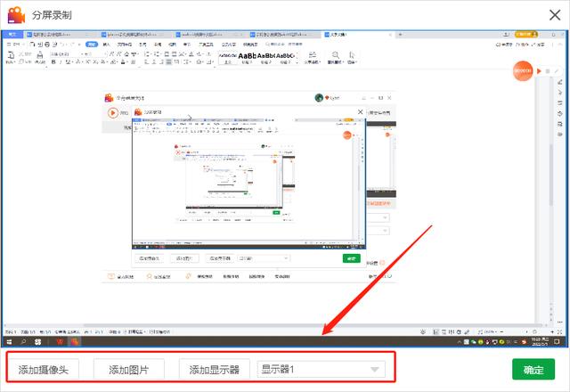Click the Windows Start button in preview taskbar
The image size is (570, 392).
(x=10, y=341)
